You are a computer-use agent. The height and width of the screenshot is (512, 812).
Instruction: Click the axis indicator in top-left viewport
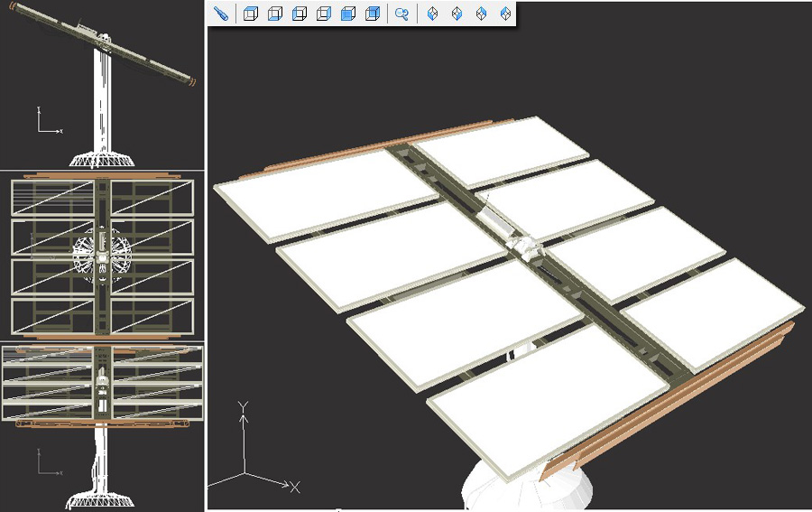(47, 123)
